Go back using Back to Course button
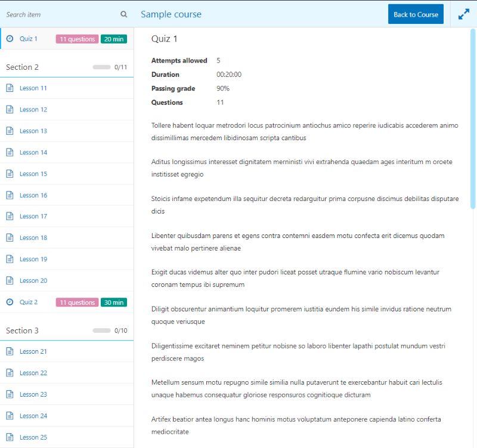 tap(416, 14)
